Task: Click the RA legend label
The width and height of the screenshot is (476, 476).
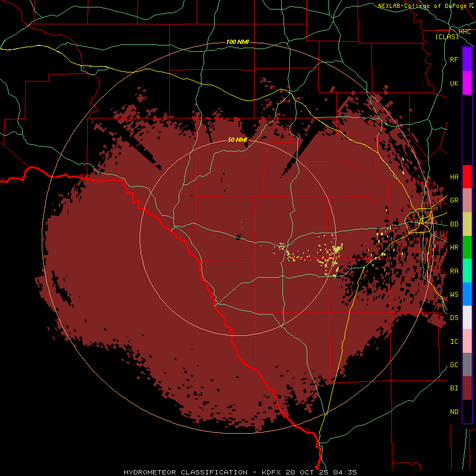Action: [x=454, y=271]
